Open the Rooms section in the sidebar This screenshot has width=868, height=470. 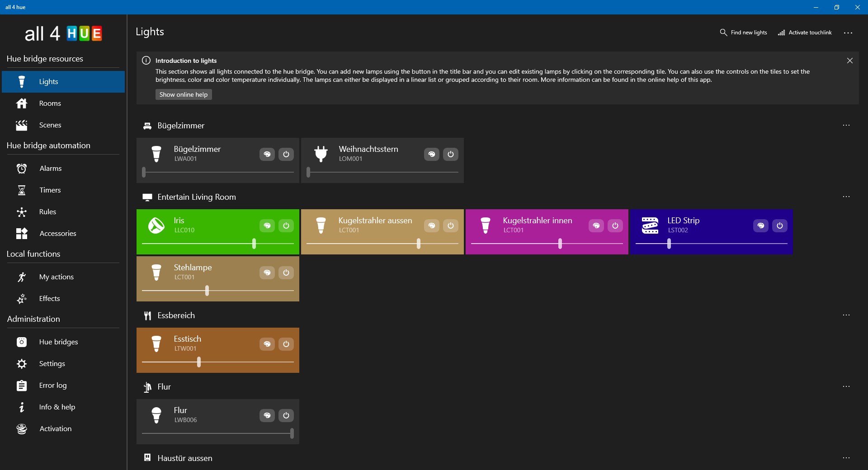pos(49,103)
